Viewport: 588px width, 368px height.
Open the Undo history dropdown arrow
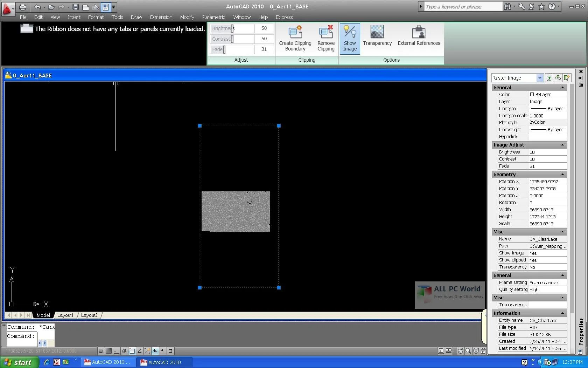(x=44, y=7)
